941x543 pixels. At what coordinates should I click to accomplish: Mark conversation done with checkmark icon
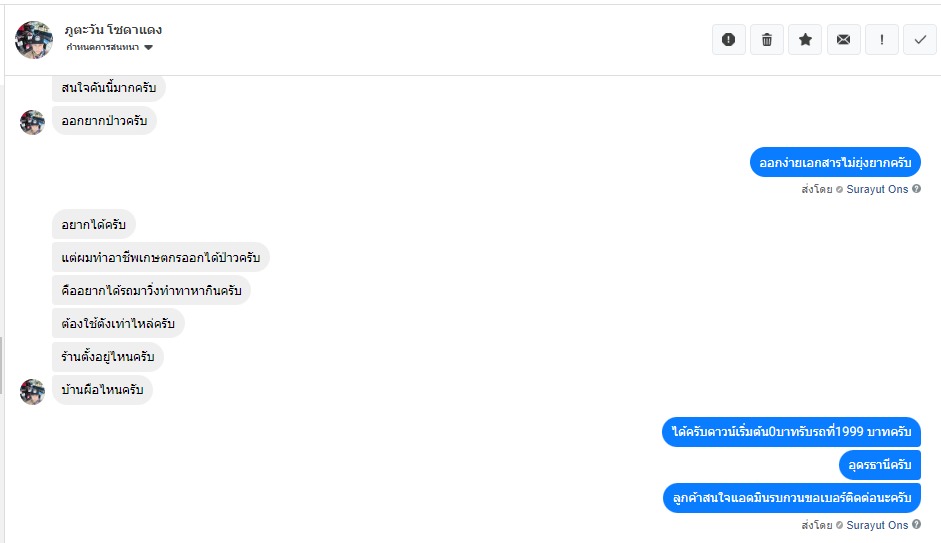[919, 39]
